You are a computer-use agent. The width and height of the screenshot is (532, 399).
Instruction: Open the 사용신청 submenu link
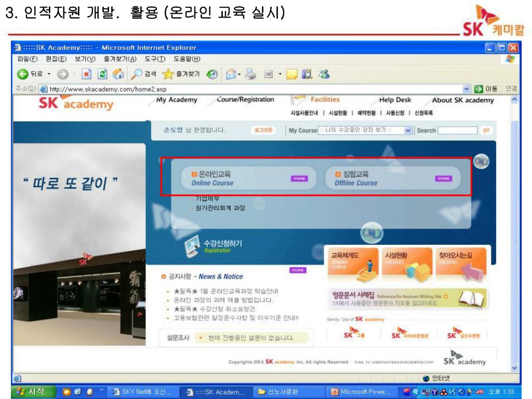[x=395, y=113]
